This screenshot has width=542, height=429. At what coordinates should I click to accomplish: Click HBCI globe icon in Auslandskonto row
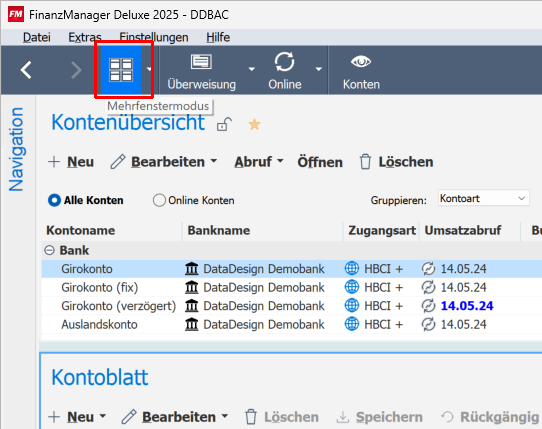pyautogui.click(x=352, y=324)
